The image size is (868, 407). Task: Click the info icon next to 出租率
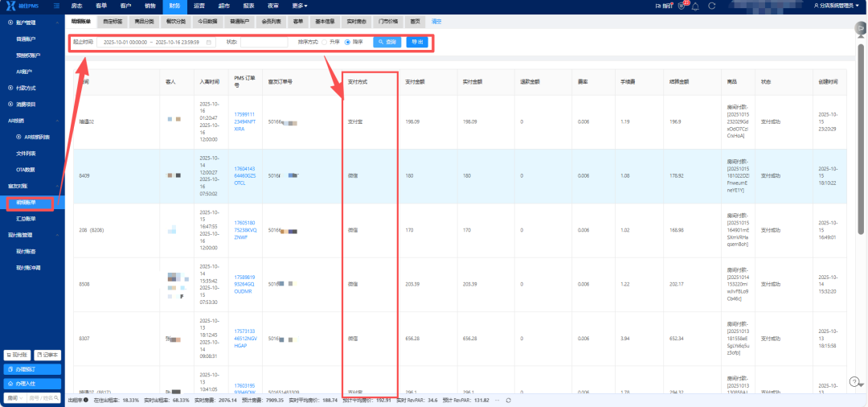[86, 400]
